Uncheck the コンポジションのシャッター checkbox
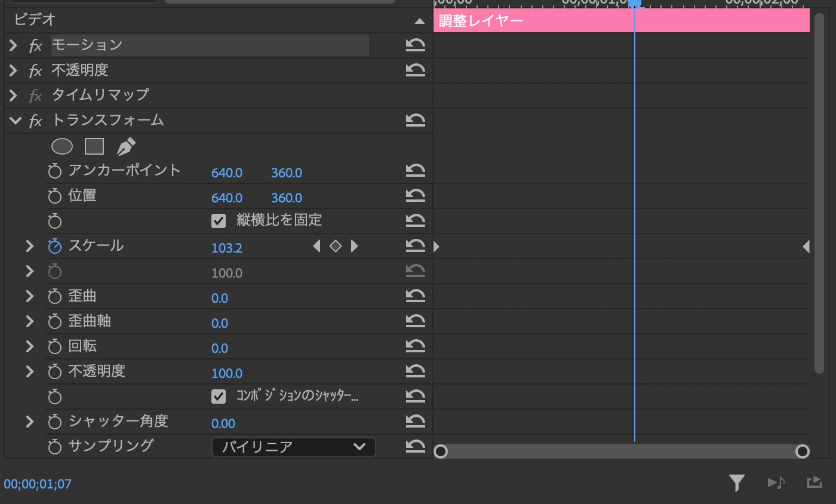 pos(219,397)
